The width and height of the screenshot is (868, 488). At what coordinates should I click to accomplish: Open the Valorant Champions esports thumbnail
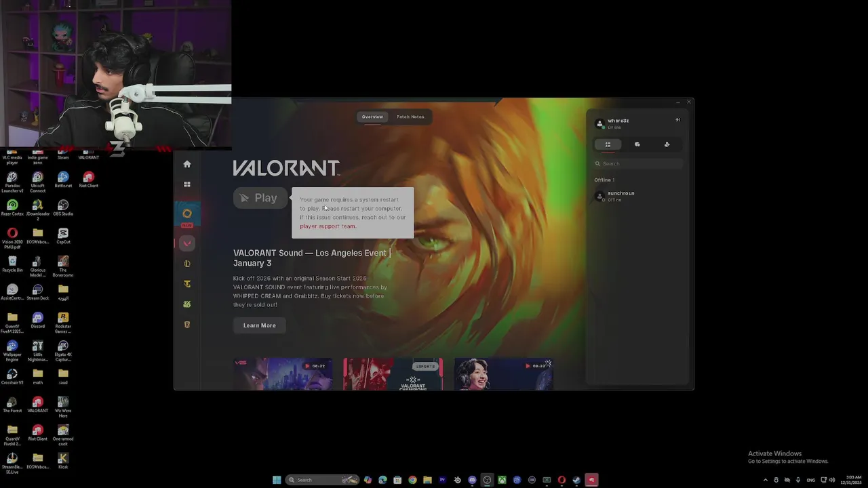coord(393,374)
